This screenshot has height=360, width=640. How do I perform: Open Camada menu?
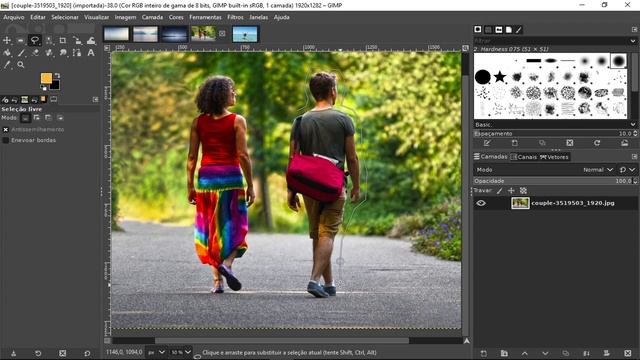click(152, 17)
